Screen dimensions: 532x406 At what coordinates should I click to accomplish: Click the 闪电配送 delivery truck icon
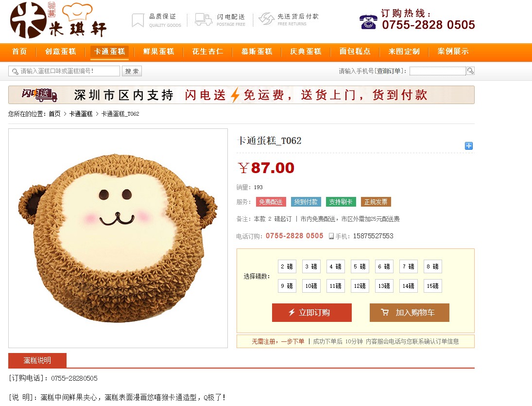(203, 19)
